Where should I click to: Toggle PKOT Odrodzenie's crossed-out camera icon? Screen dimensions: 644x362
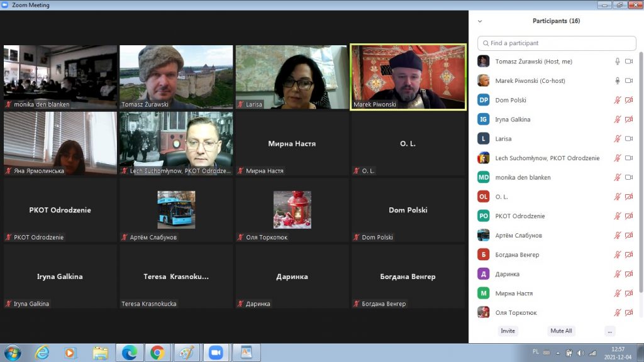pyautogui.click(x=629, y=216)
